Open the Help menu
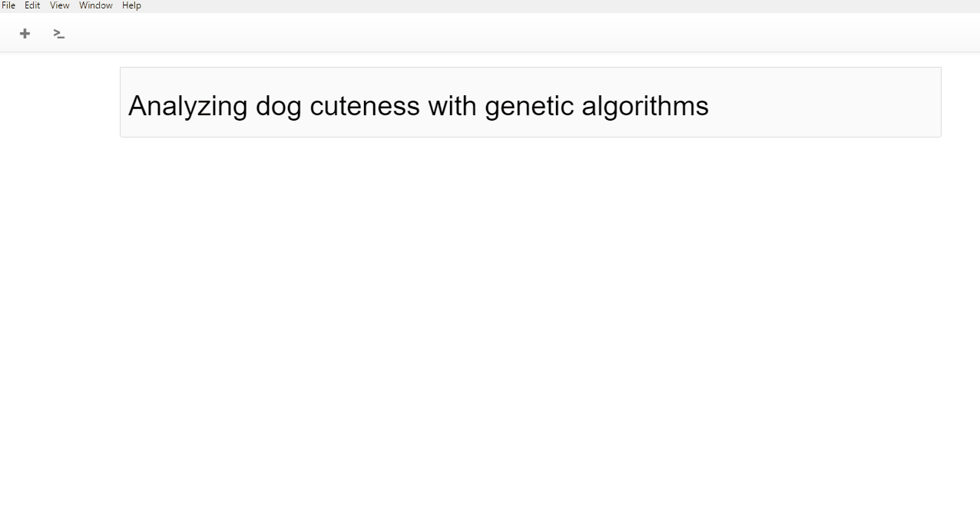This screenshot has height=521, width=980. coord(131,5)
